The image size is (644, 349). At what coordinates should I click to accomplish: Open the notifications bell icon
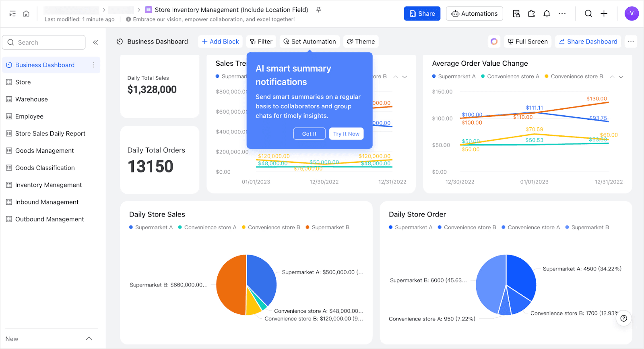[x=547, y=14]
